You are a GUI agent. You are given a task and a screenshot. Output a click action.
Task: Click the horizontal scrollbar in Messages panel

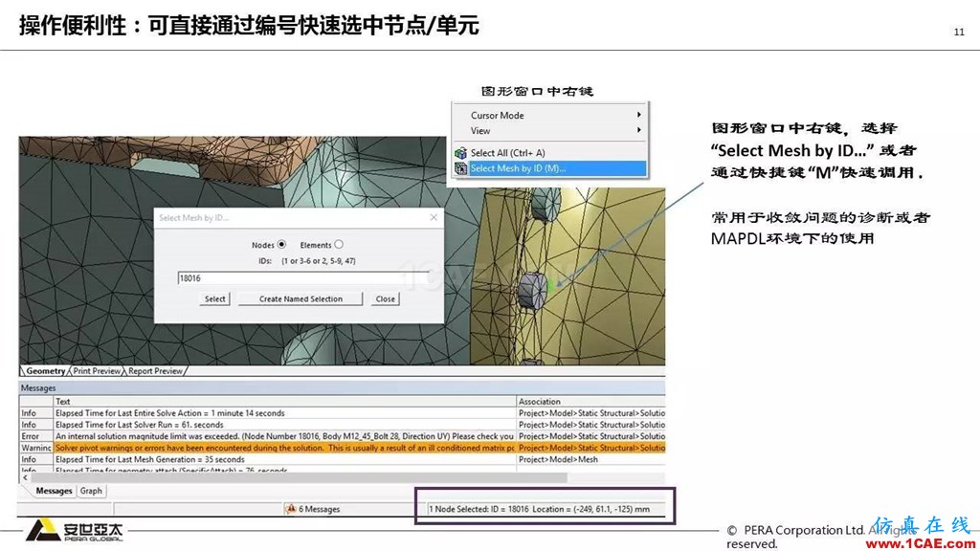coord(299,478)
